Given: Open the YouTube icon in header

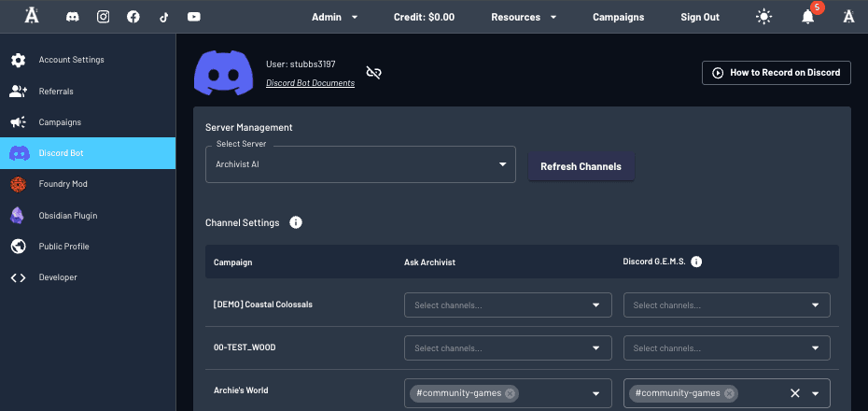Looking at the screenshot, I should click(194, 17).
